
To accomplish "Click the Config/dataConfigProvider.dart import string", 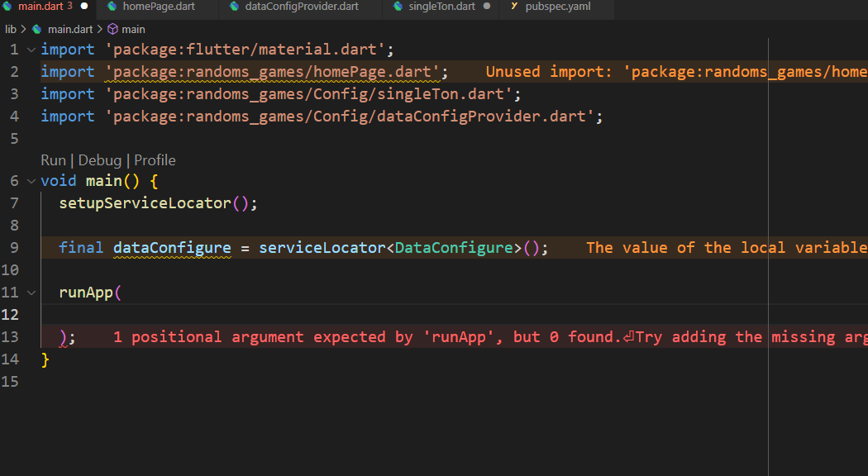I will (349, 117).
